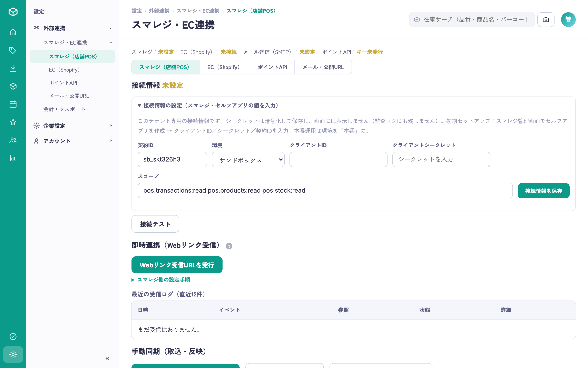Click the camera barcode scan button
Image resolution: width=588 pixels, height=368 pixels.
tap(546, 19)
